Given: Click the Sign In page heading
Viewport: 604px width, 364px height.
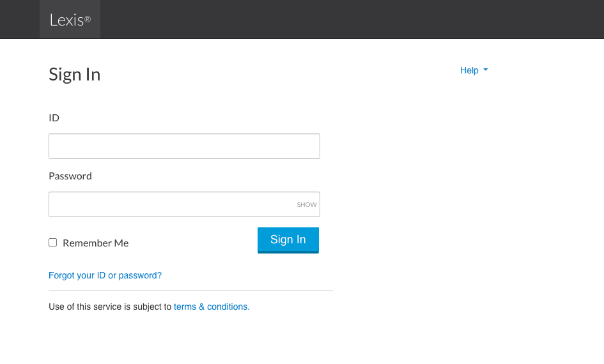Looking at the screenshot, I should point(74,74).
